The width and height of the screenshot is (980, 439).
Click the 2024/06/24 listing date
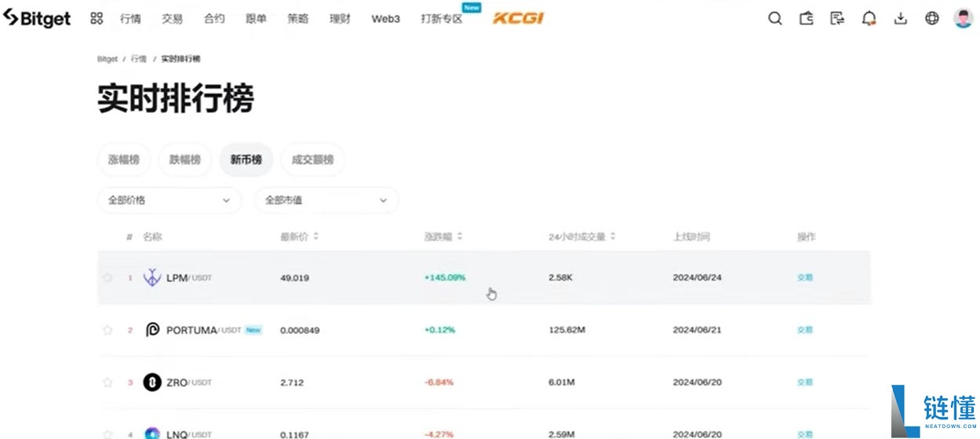click(698, 277)
